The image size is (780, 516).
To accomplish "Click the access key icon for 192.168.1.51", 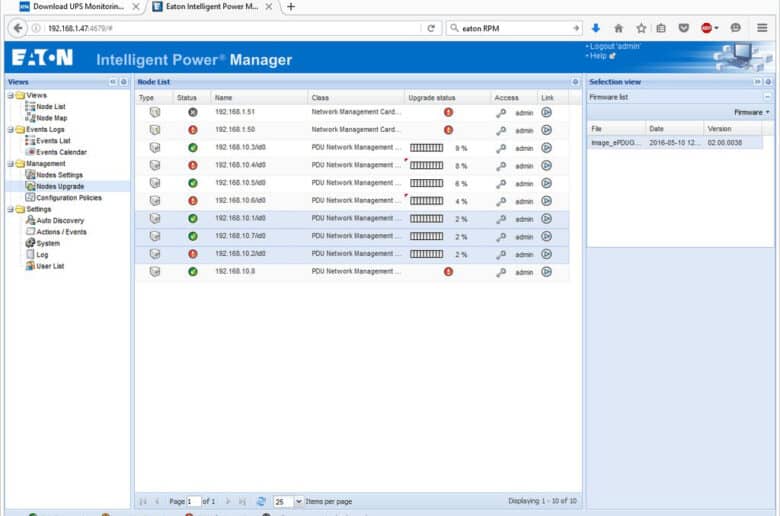I will [501, 113].
